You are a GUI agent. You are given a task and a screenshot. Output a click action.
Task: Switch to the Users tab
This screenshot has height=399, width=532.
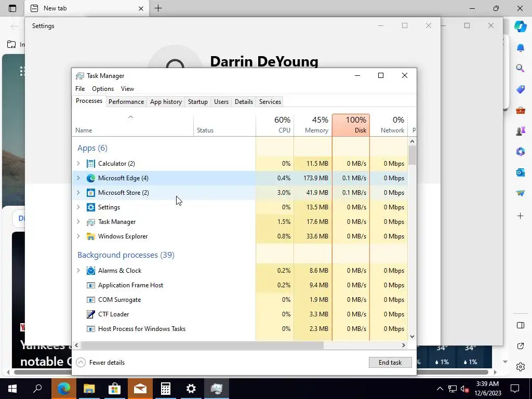[x=221, y=102]
